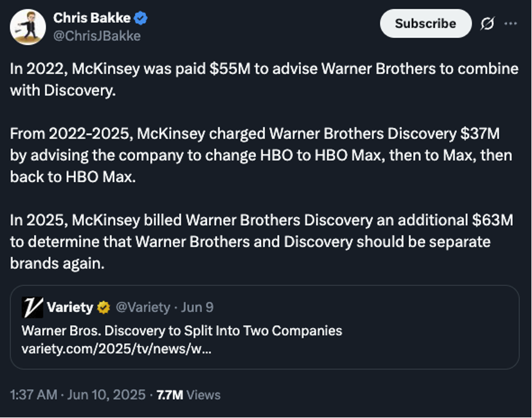Click the quoted headline about Warner Bros. Discovery split

point(181,330)
